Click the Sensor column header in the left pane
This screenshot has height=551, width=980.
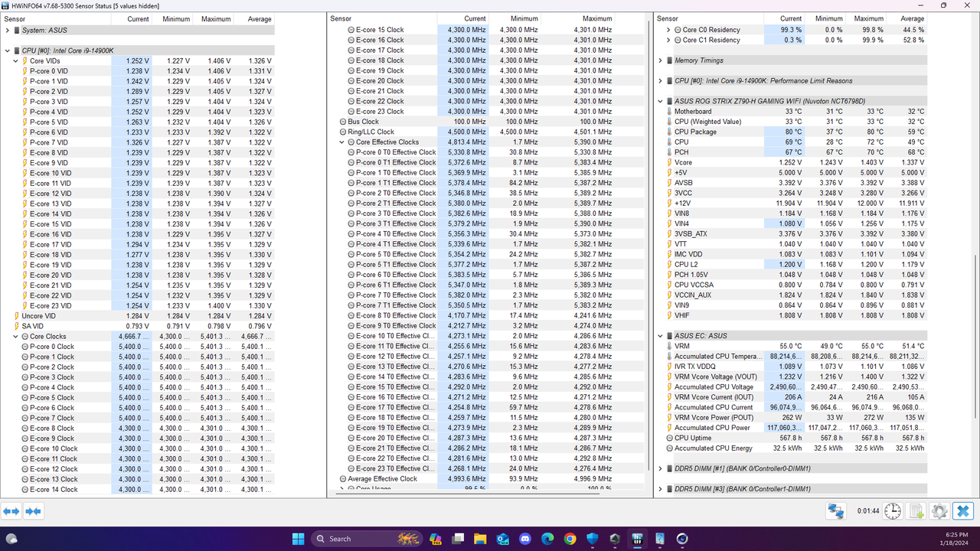[x=56, y=18]
